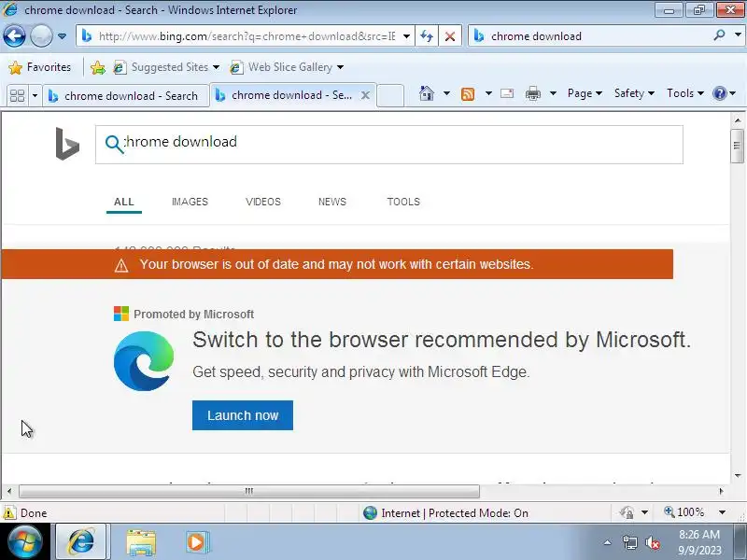747x560 pixels.
Task: Click Internet Explorer taskbar icon
Action: pos(82,541)
